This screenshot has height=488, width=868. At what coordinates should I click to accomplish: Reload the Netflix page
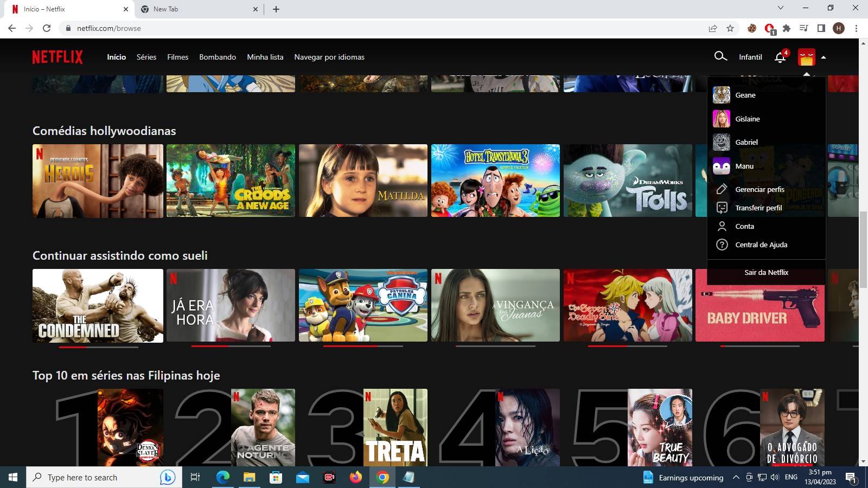pos(47,28)
